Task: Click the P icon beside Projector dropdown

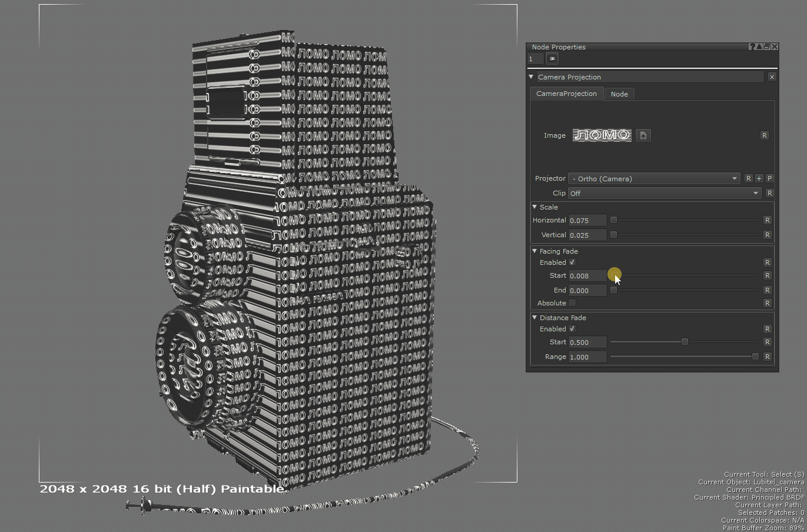Action: coord(769,178)
